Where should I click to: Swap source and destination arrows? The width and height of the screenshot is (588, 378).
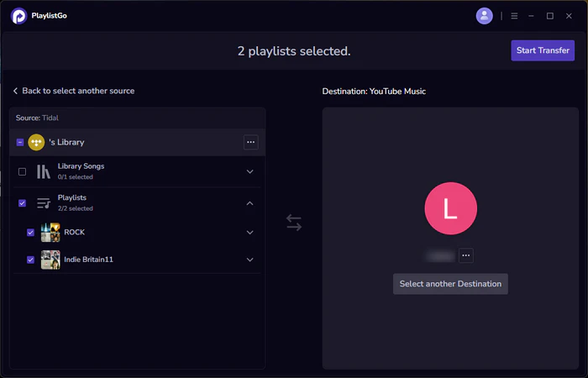pos(294,223)
